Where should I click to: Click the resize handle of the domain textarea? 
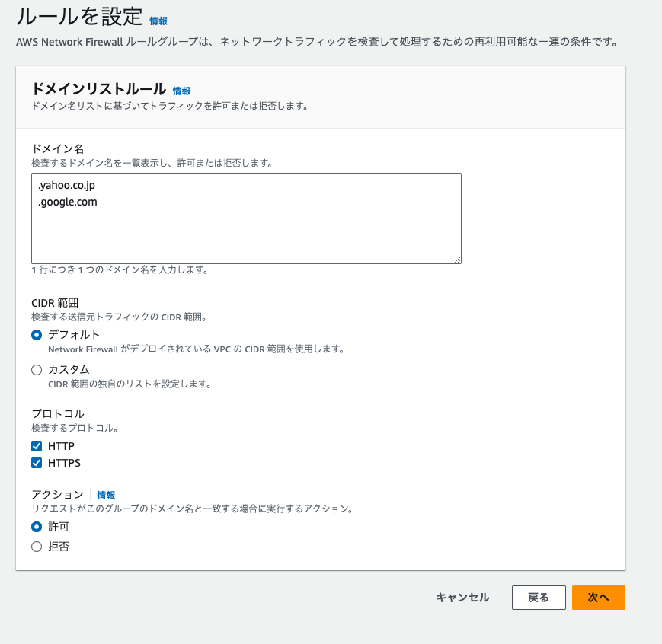pyautogui.click(x=457, y=260)
